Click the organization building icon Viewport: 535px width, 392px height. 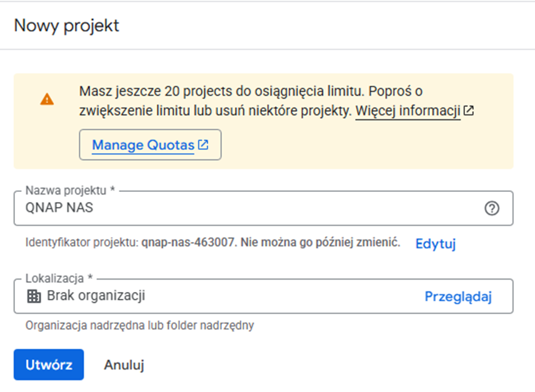point(34,296)
